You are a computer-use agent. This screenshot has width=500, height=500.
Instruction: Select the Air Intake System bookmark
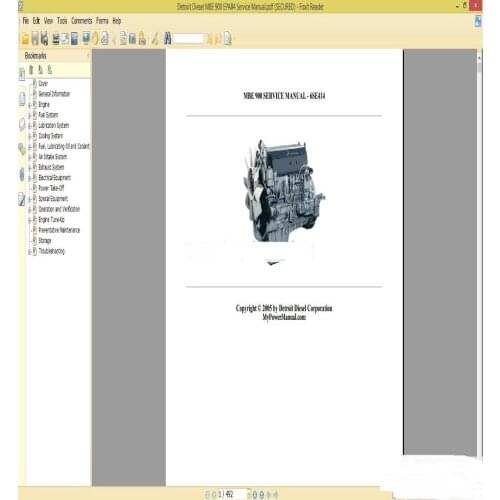click(x=53, y=157)
